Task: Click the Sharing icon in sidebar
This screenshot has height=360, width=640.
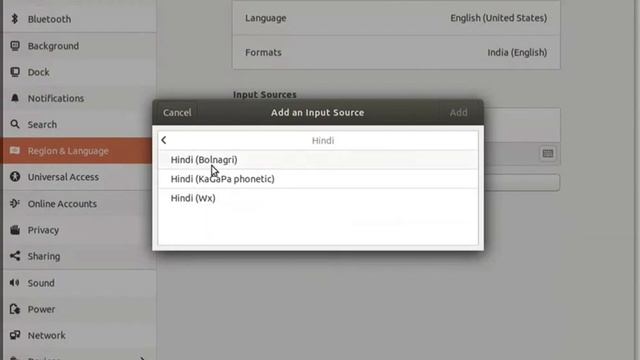Action: point(15,256)
